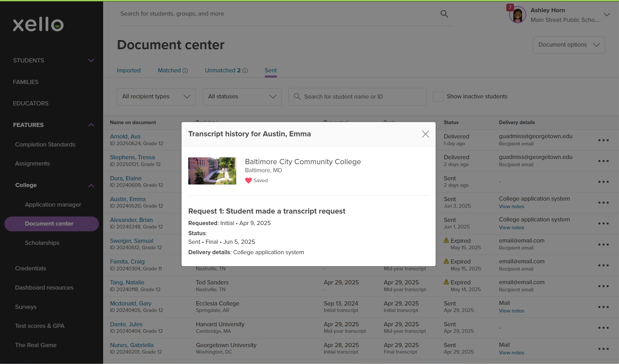Open Application manager in sidebar
Image resolution: width=619 pixels, height=364 pixels.
[53, 205]
